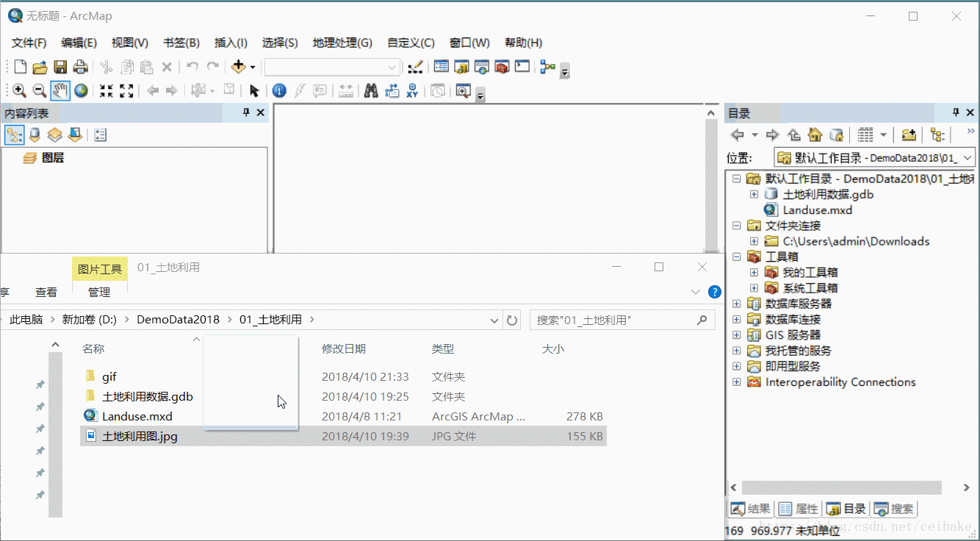Viewport: 980px width, 541px height.
Task: Expand Interoperability Connections node
Action: (737, 381)
